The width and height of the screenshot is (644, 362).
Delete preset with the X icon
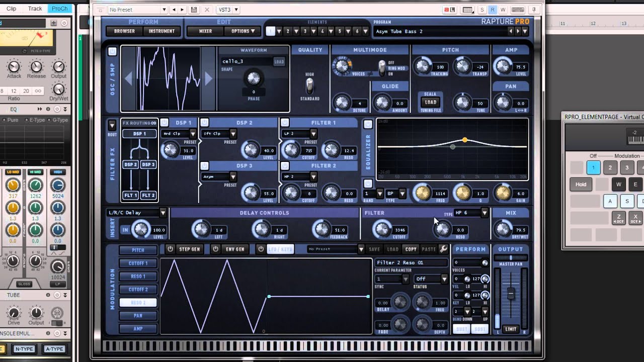(207, 10)
